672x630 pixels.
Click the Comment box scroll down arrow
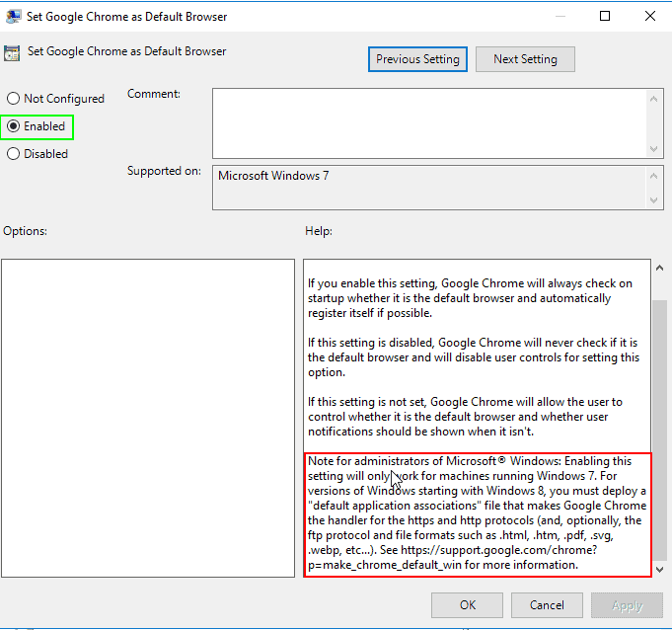coord(653,149)
